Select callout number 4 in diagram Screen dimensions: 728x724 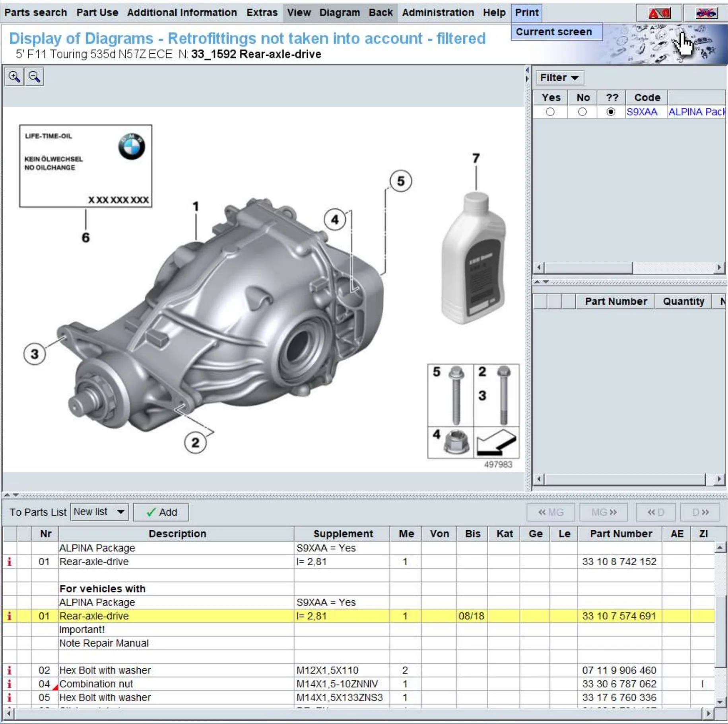point(335,219)
